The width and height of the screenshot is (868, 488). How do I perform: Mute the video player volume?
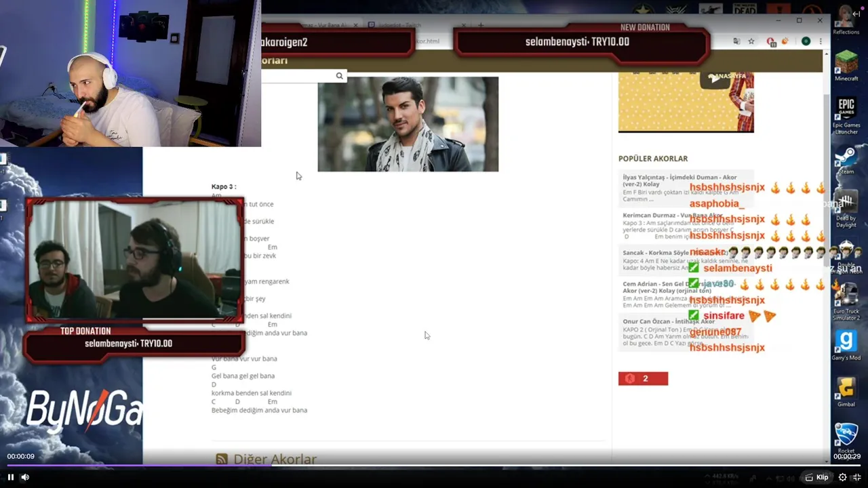point(25,477)
